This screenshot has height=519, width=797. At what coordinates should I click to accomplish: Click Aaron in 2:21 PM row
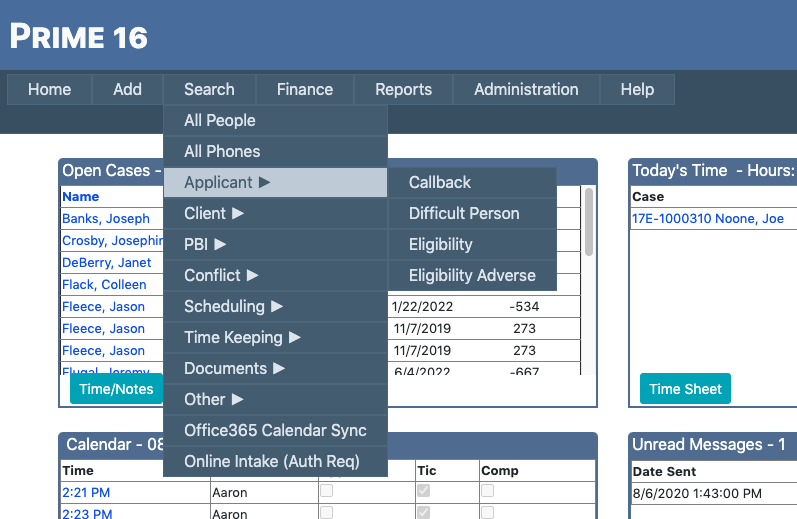230,493
